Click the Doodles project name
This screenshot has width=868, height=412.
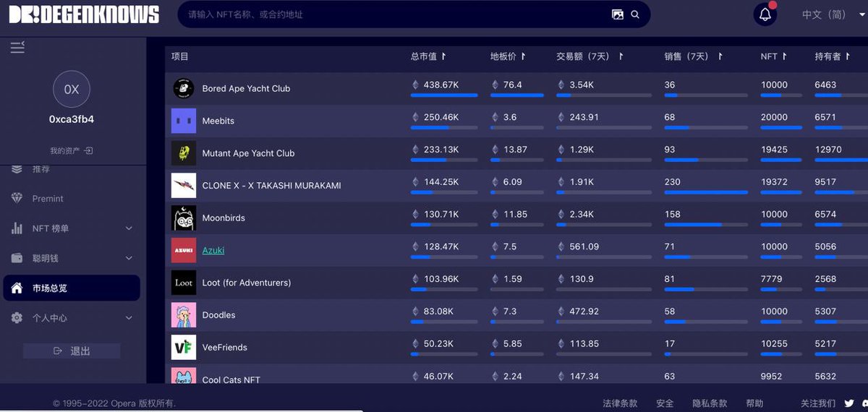click(219, 315)
